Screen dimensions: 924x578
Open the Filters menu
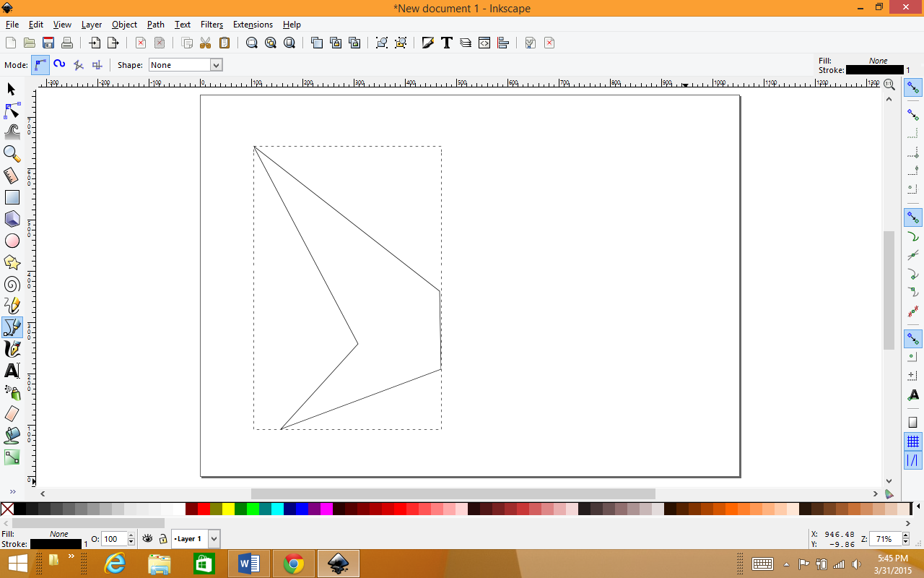point(212,24)
